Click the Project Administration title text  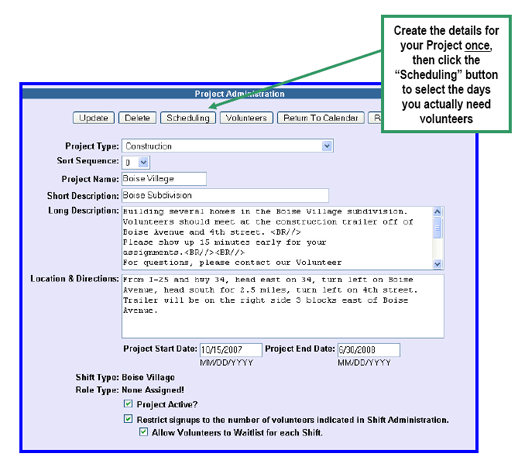tap(240, 94)
